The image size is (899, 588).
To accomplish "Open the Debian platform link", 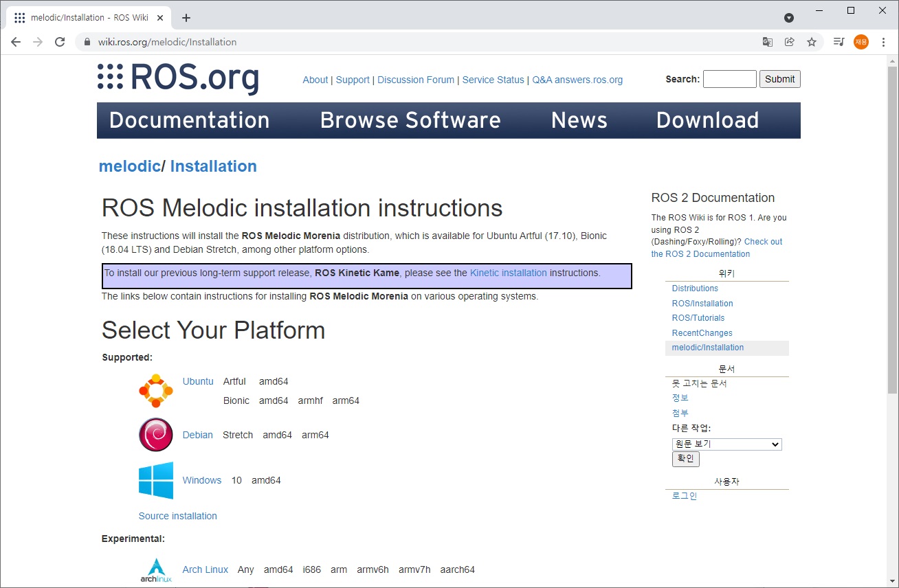I will [x=198, y=435].
